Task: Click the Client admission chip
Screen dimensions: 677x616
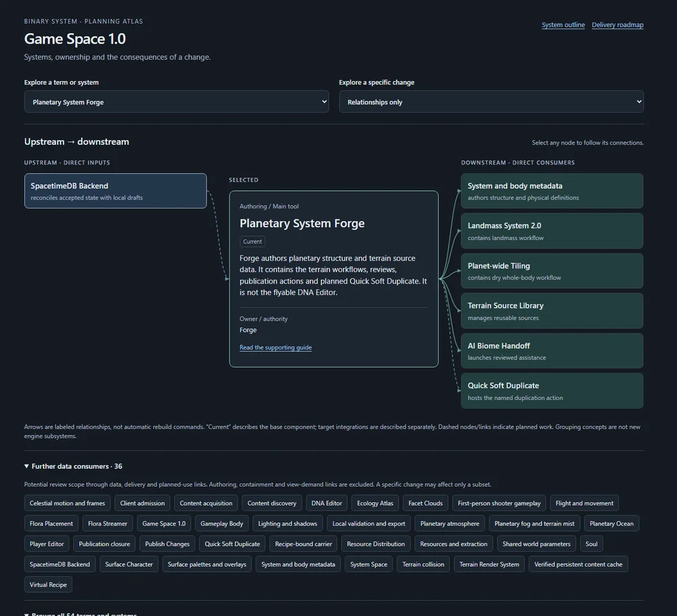Action: [x=142, y=504]
